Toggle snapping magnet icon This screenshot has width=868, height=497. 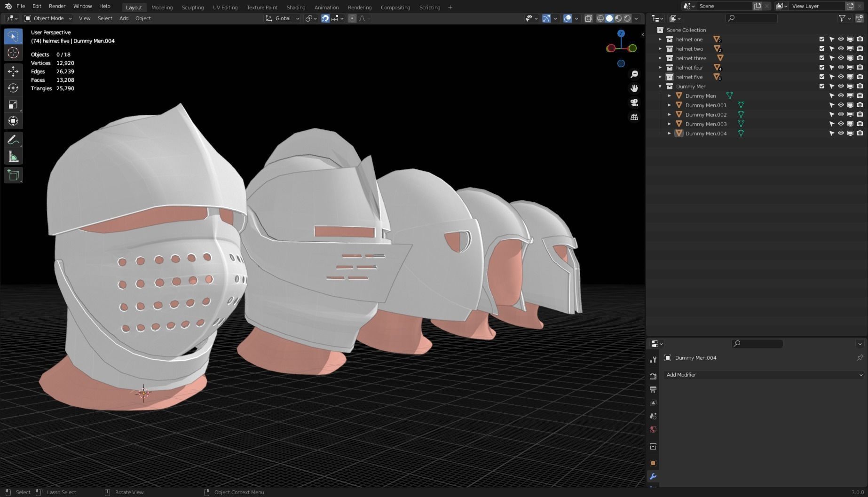[x=325, y=18]
